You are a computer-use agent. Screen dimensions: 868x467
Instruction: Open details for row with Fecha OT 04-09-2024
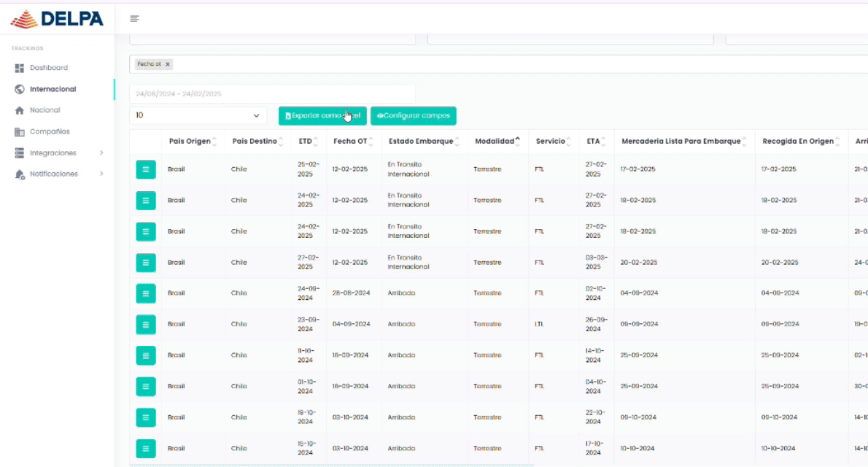pos(146,325)
